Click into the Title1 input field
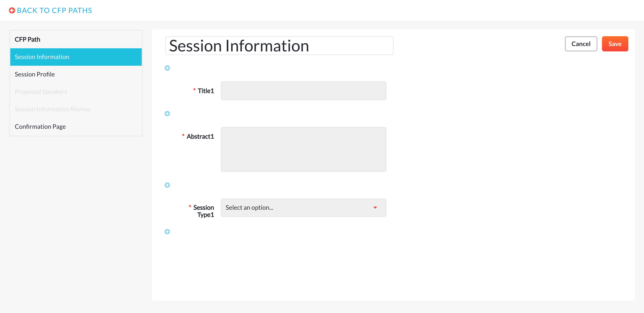Screen dimensions: 644x313 (303, 91)
